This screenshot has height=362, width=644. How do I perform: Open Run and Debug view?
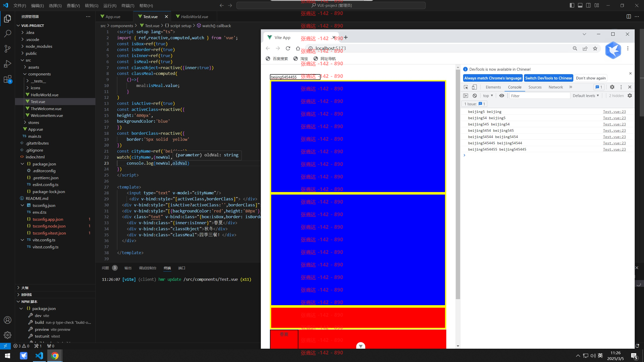click(8, 64)
